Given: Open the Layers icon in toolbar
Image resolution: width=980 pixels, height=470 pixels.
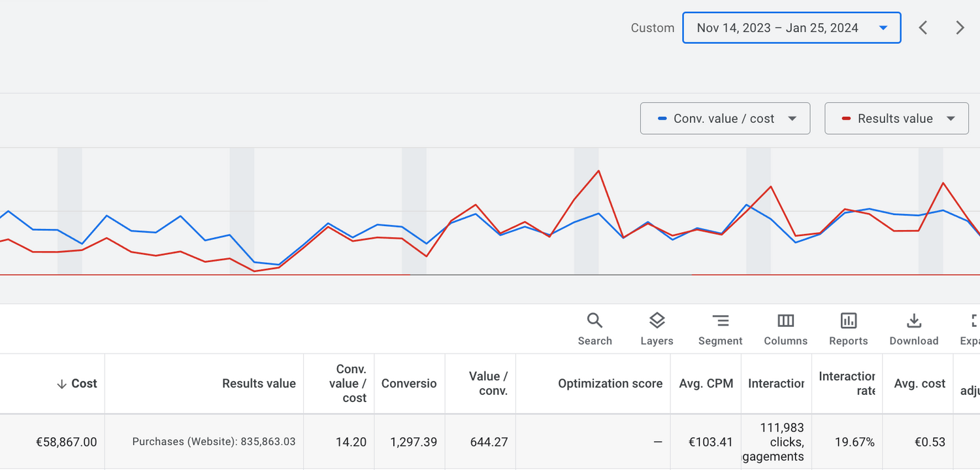Looking at the screenshot, I should [x=657, y=321].
